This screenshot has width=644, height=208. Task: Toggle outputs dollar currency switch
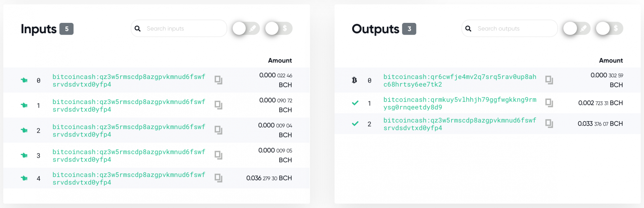coord(610,29)
